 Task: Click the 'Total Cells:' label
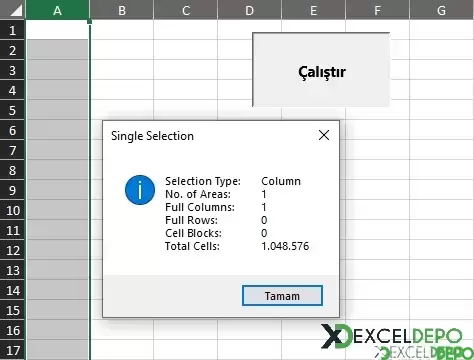(x=192, y=246)
